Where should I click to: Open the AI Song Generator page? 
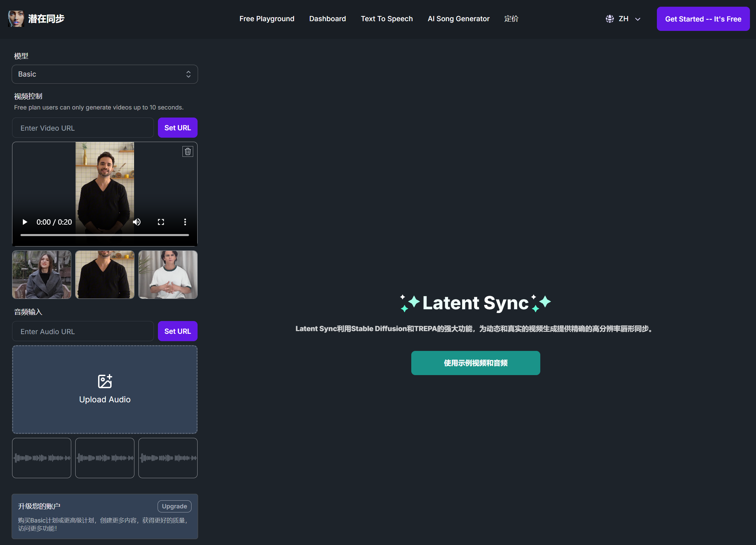(x=458, y=19)
